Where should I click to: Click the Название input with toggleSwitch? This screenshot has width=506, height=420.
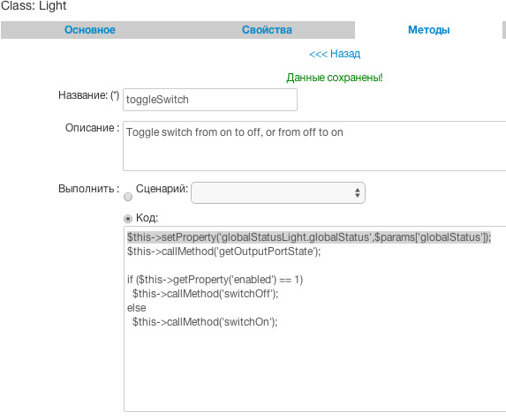[x=210, y=100]
